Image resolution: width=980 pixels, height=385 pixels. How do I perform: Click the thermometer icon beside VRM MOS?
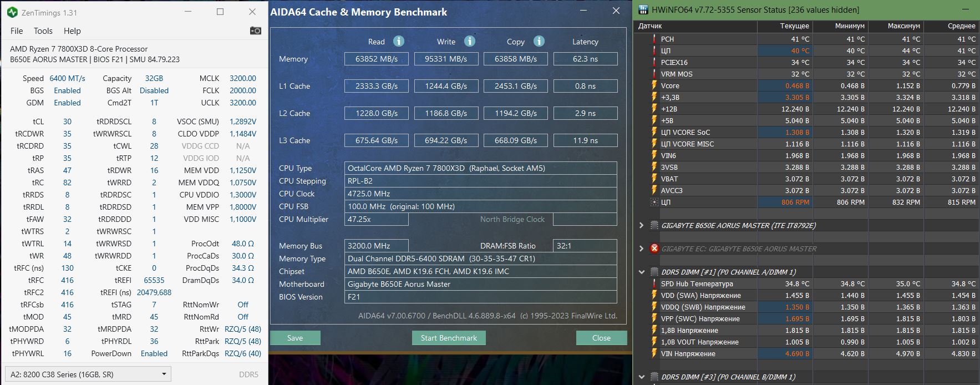click(x=654, y=74)
